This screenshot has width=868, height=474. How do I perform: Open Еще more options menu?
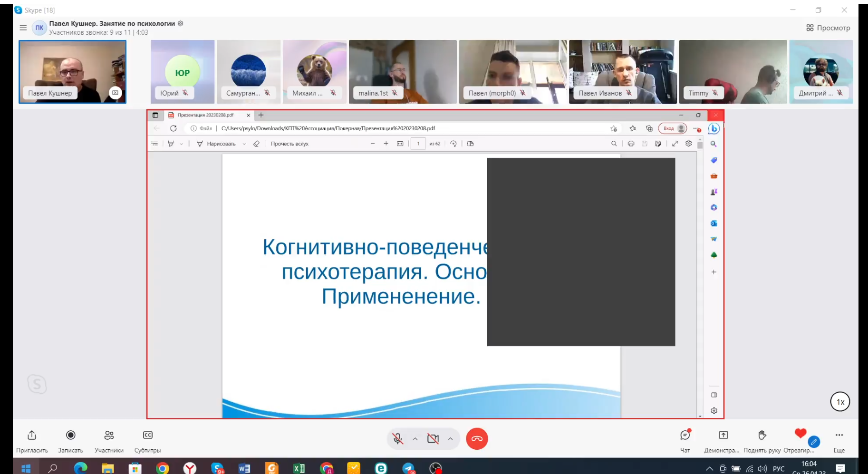point(839,435)
